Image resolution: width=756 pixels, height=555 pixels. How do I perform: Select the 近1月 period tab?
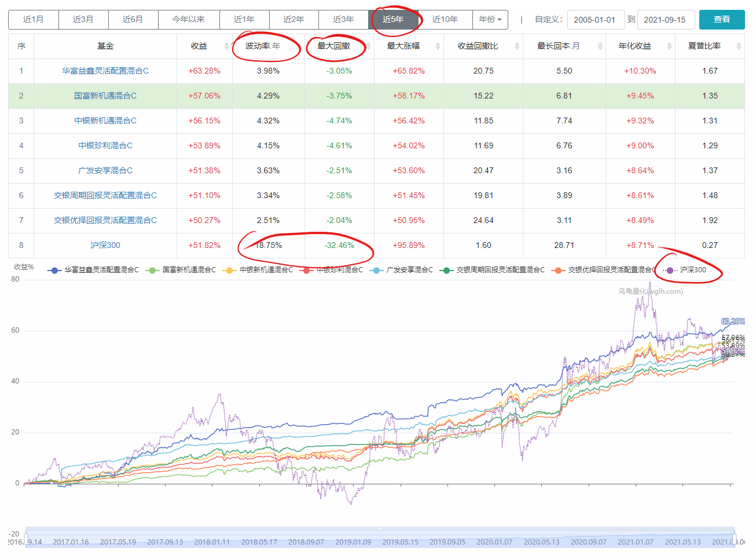pos(34,19)
